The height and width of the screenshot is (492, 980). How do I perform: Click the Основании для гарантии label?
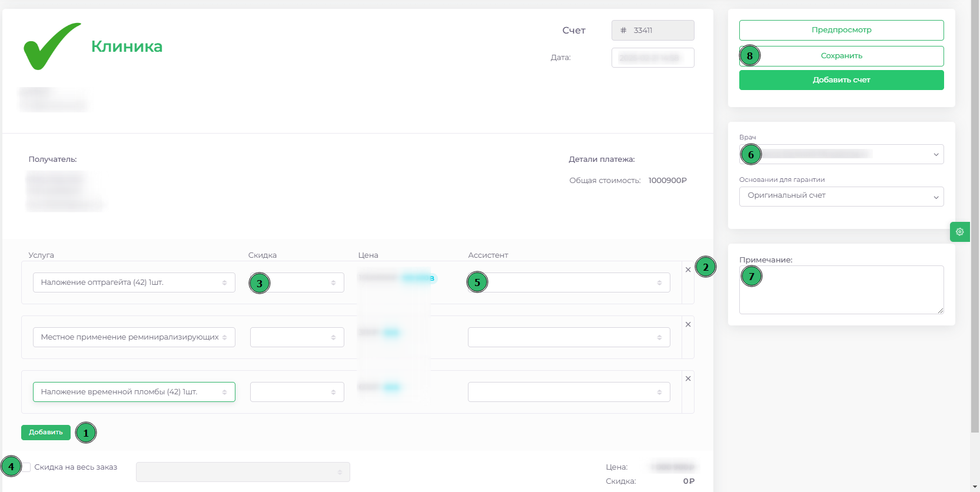point(782,179)
